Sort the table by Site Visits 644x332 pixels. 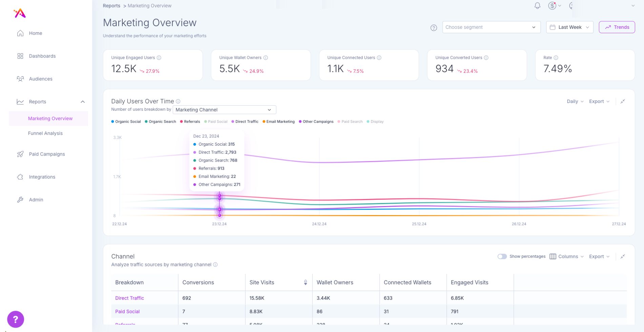click(x=305, y=283)
